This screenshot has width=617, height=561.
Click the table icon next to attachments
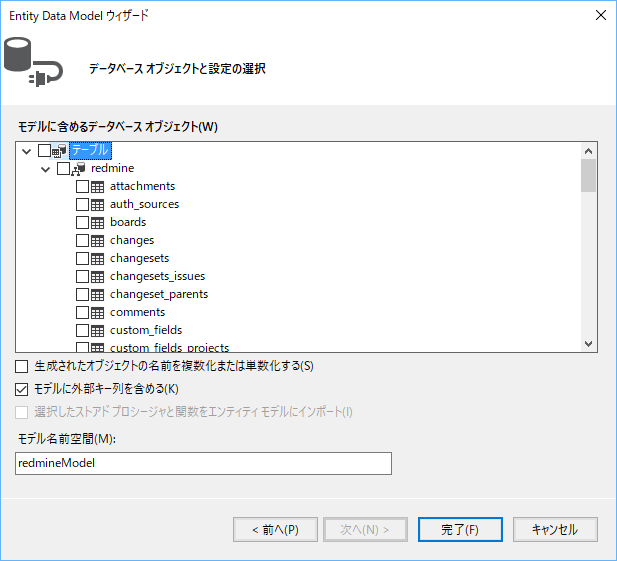click(x=98, y=186)
